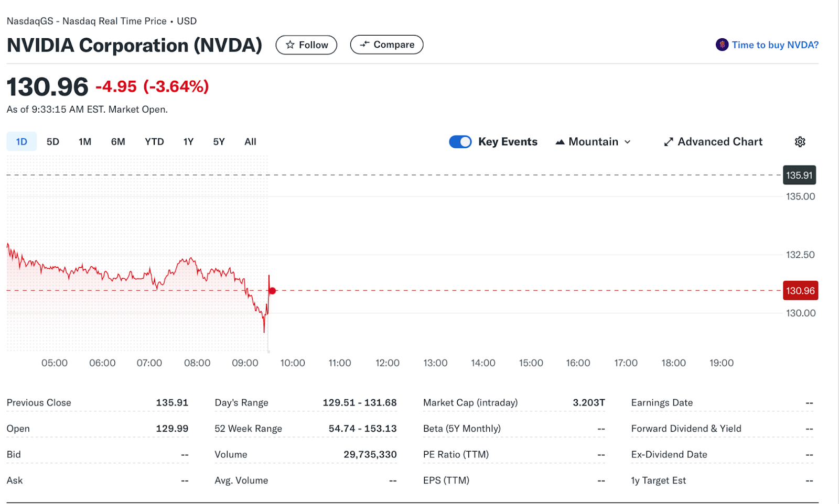Image resolution: width=839 pixels, height=504 pixels.
Task: Click the Earnings Date label
Action: pyautogui.click(x=662, y=402)
